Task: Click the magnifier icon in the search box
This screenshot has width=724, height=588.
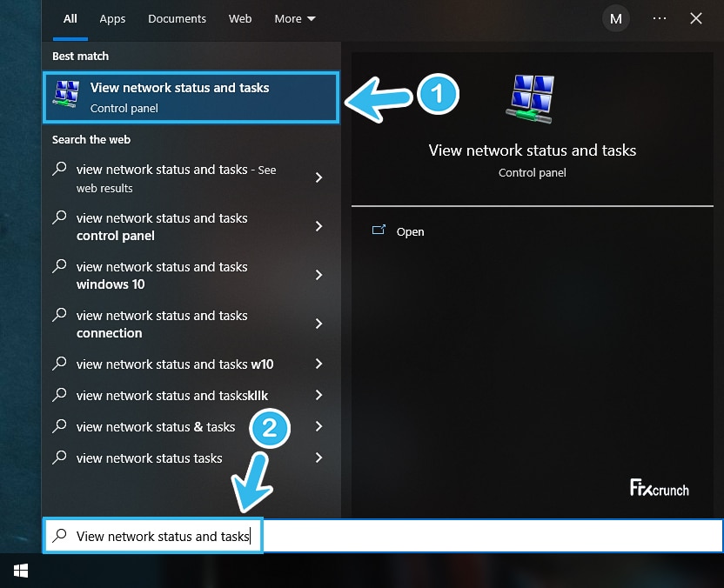Action: [x=59, y=536]
